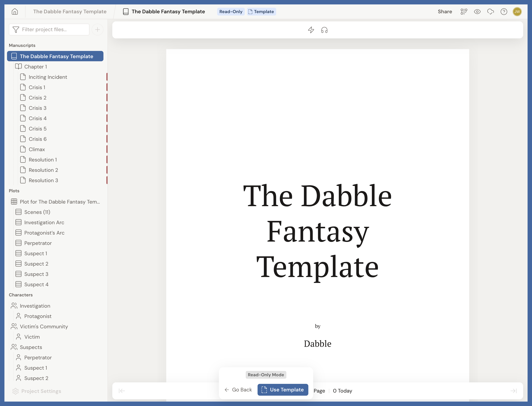Click the Manuscripts section header
The height and width of the screenshot is (406, 532).
pos(22,45)
